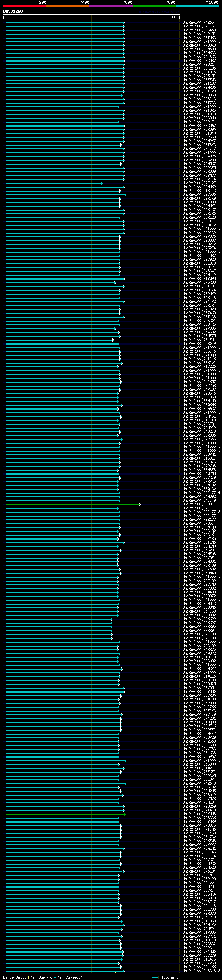Choose the UniRef100_A9TWK5 row label
The height and width of the screenshot is (980, 222).
tap(199, 110)
